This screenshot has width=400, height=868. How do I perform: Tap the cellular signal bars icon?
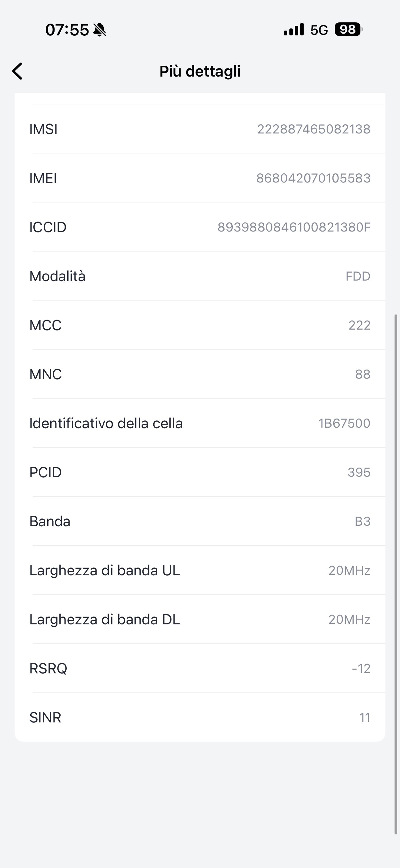[x=294, y=30]
